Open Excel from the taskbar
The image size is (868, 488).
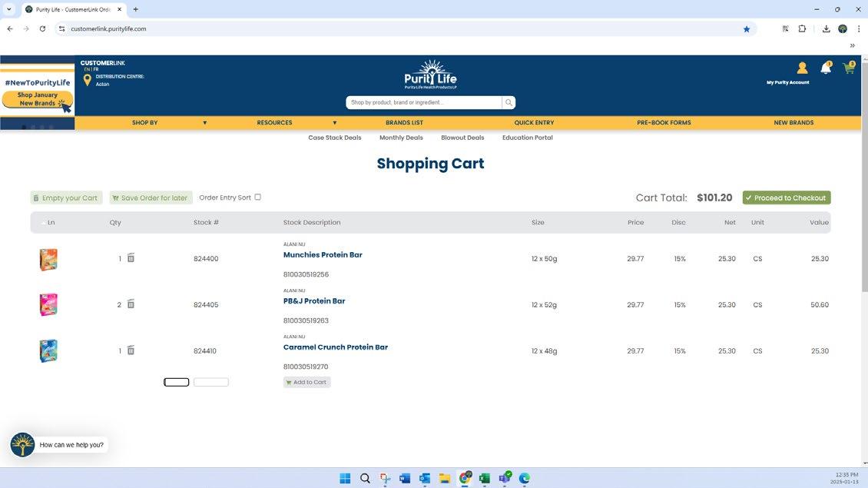click(x=485, y=478)
